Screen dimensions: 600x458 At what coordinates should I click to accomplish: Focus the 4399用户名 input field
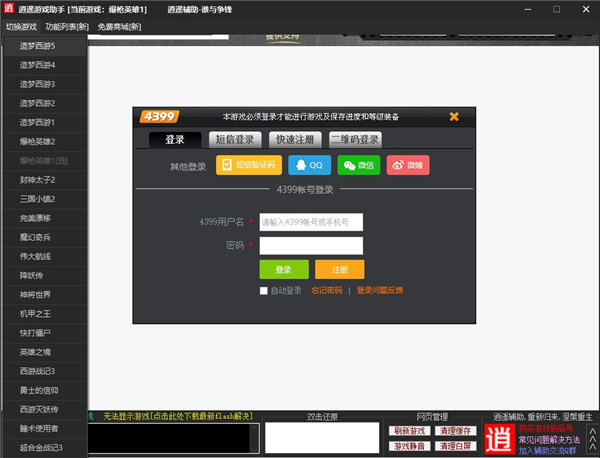pyautogui.click(x=311, y=222)
